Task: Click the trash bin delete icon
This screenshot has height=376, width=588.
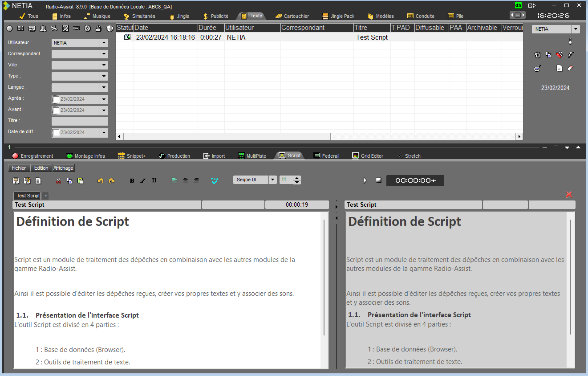Action: 537,55
